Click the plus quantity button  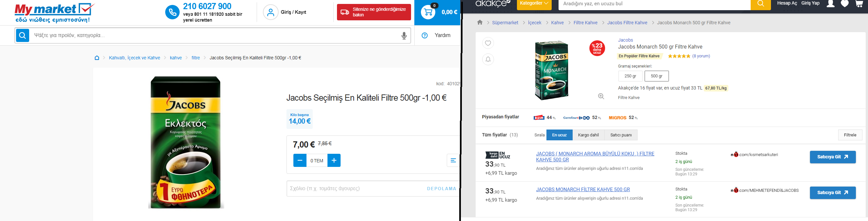334,160
